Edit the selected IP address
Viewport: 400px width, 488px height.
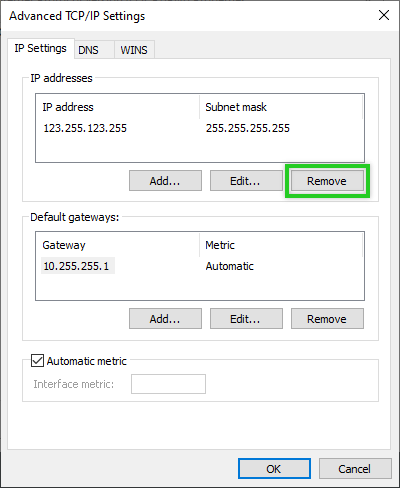pos(246,181)
